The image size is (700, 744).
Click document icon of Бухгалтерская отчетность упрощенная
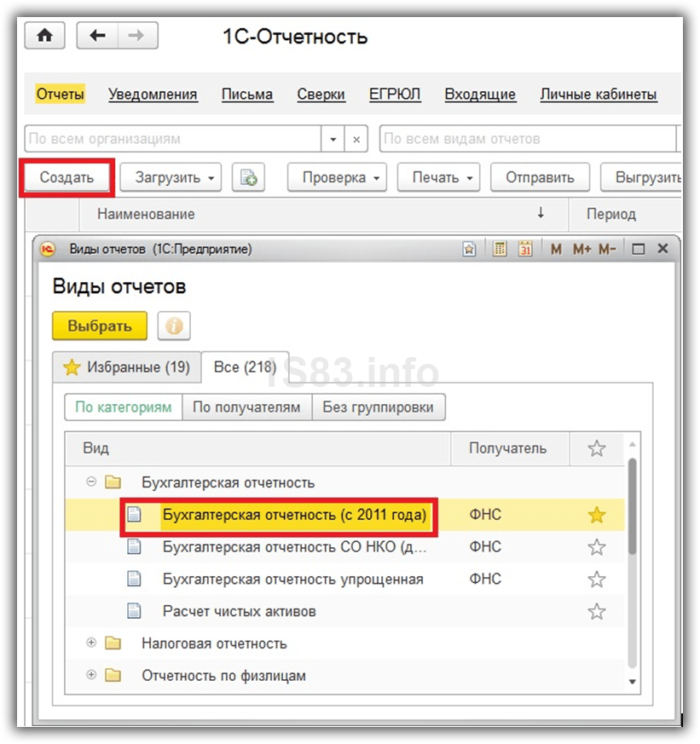(135, 579)
